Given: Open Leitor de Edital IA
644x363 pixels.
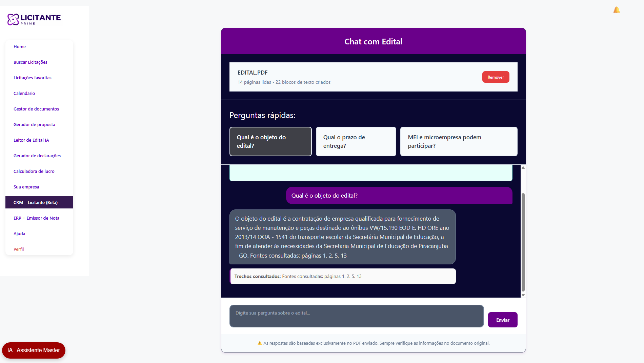Looking at the screenshot, I should click(31, 140).
